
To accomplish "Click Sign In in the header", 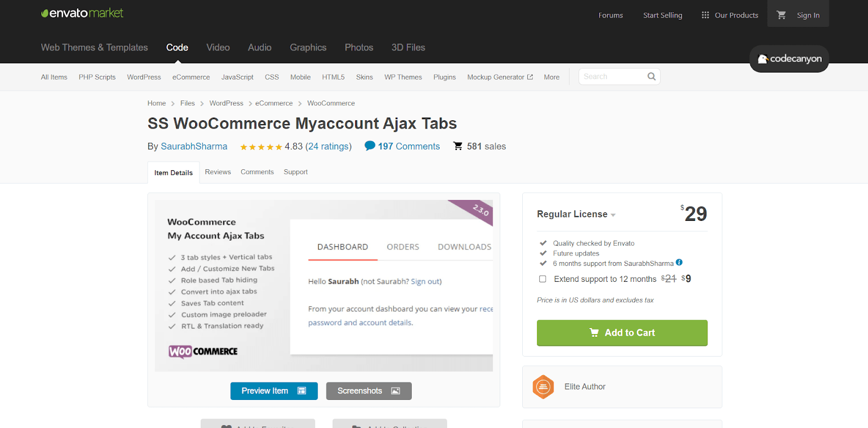I will coord(808,15).
